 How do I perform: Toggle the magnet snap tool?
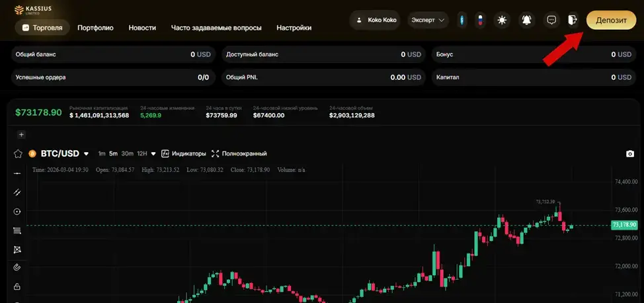pos(17,268)
